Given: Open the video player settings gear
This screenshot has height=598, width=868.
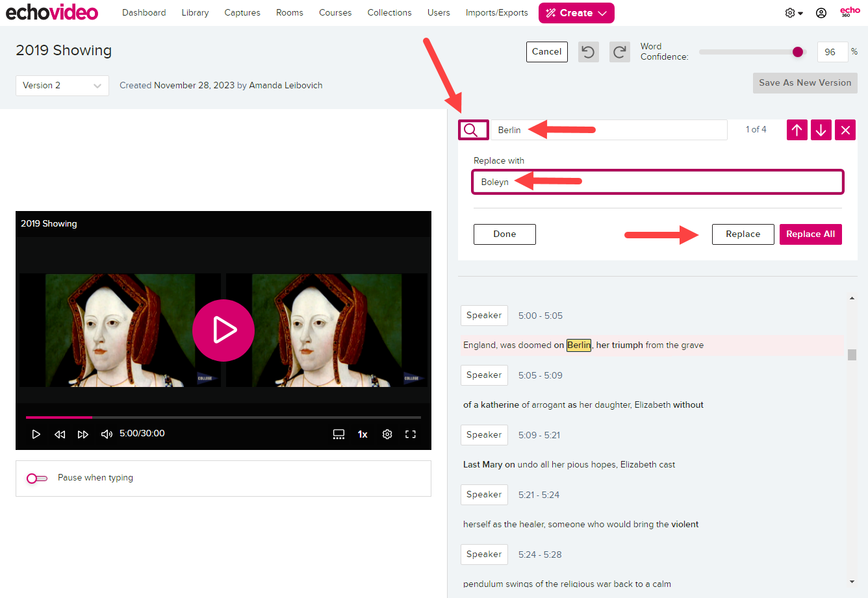Looking at the screenshot, I should point(387,434).
